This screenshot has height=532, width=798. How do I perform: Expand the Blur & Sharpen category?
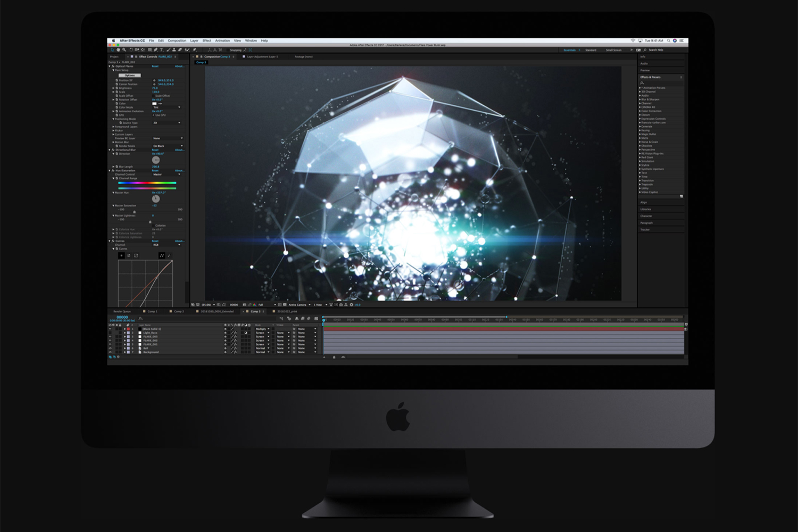pos(640,99)
